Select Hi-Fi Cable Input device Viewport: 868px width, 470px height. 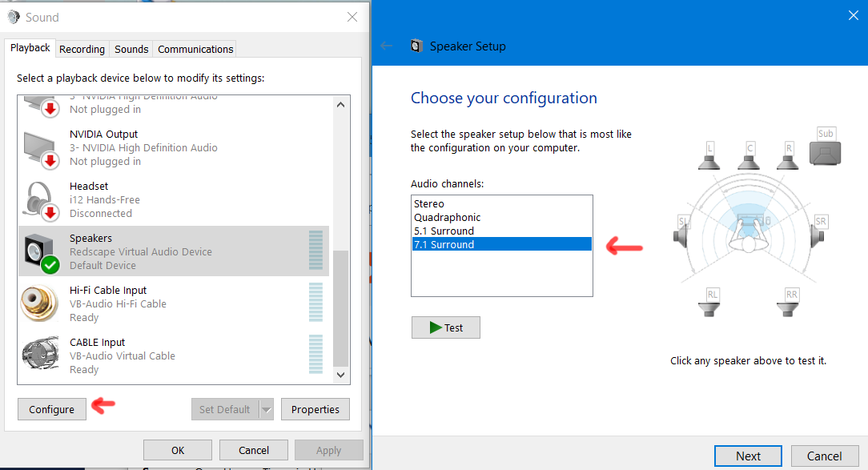click(x=174, y=303)
